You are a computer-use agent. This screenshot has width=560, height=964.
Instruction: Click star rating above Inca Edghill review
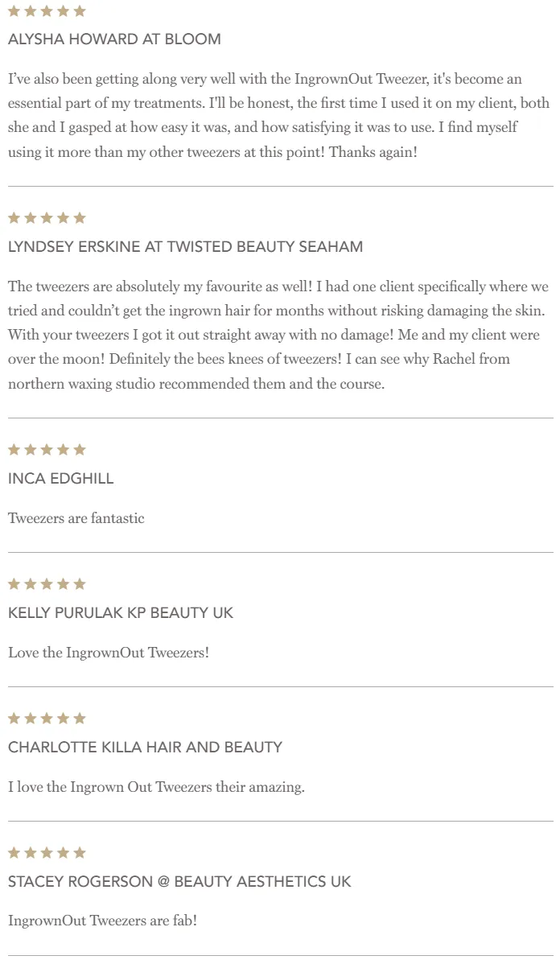(x=47, y=450)
